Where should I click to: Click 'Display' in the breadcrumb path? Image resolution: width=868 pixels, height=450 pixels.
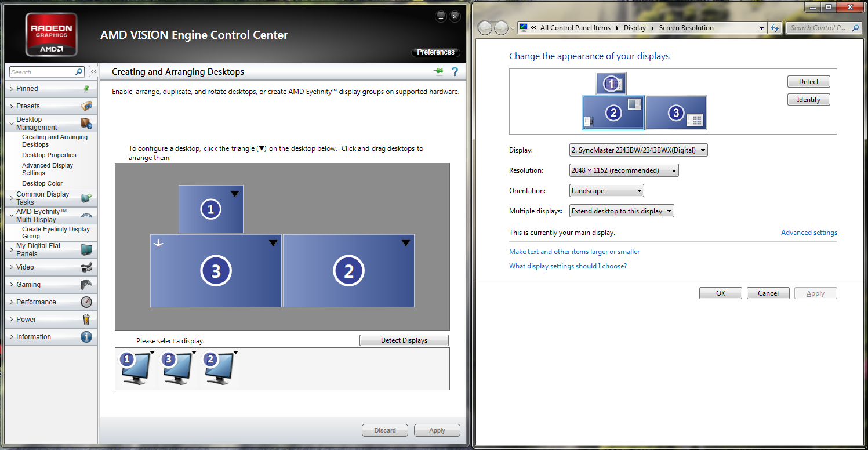coord(635,28)
